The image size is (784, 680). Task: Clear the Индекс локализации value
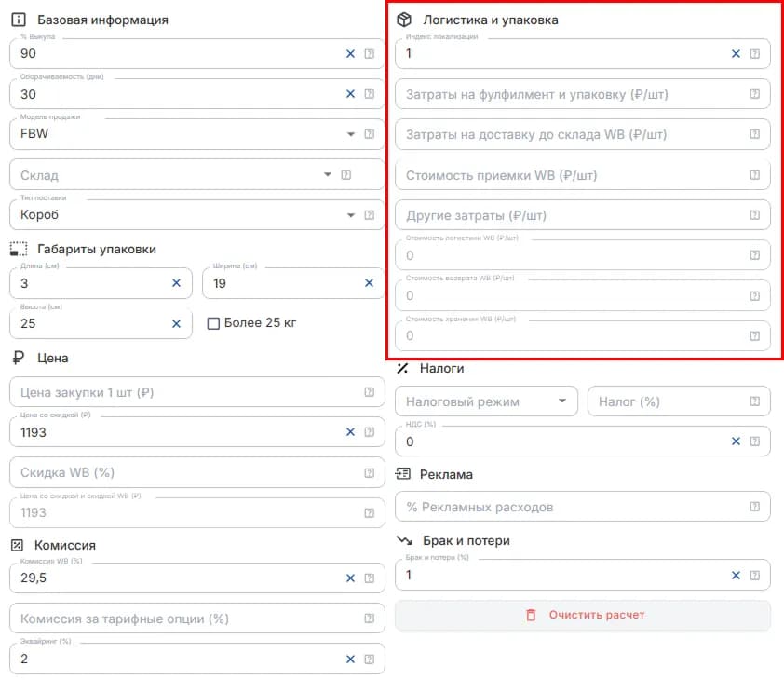736,53
